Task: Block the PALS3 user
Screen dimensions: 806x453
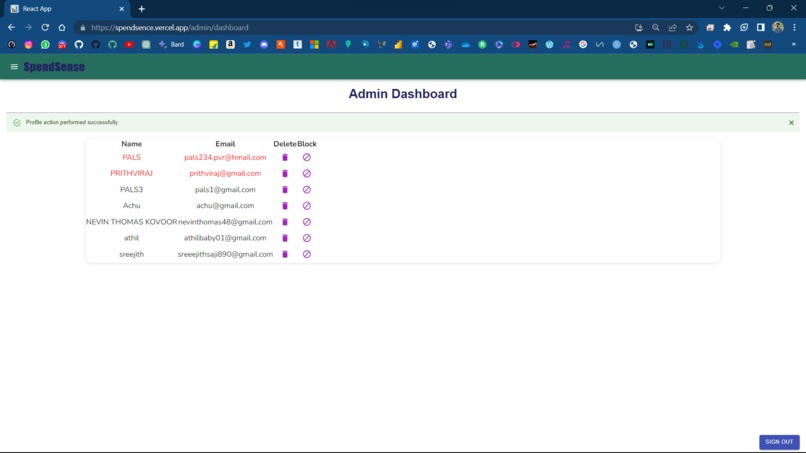Action: tap(307, 190)
